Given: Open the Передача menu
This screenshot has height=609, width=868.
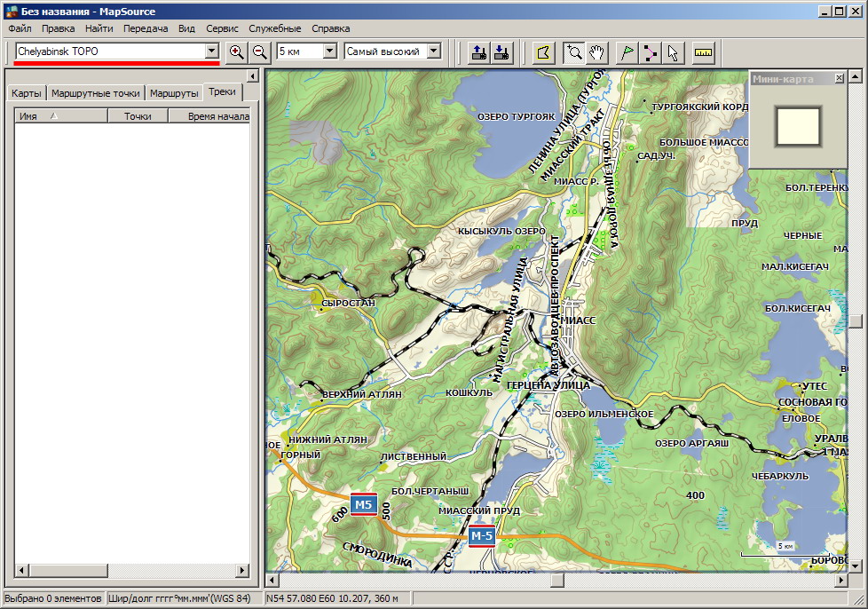Looking at the screenshot, I should [x=146, y=28].
